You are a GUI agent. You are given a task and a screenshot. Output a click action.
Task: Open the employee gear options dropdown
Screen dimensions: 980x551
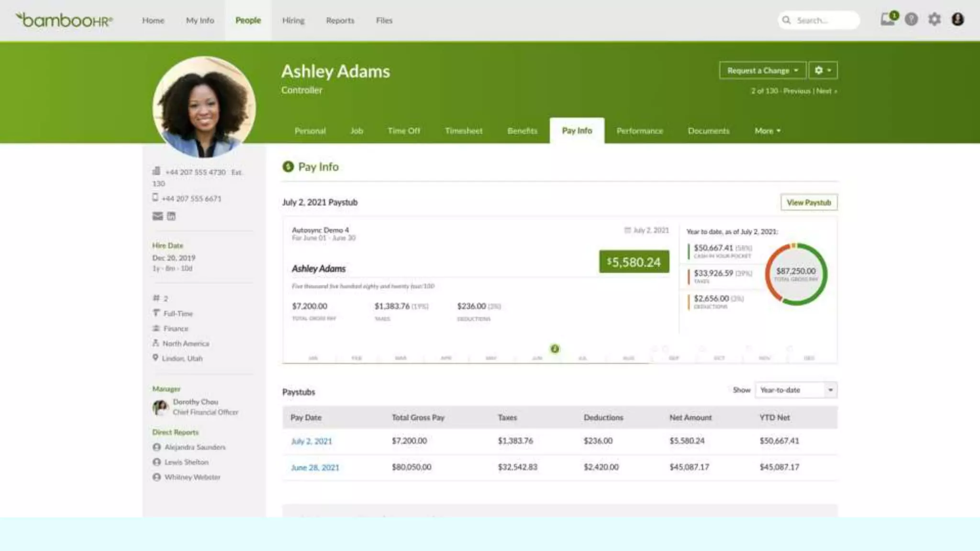click(x=823, y=70)
